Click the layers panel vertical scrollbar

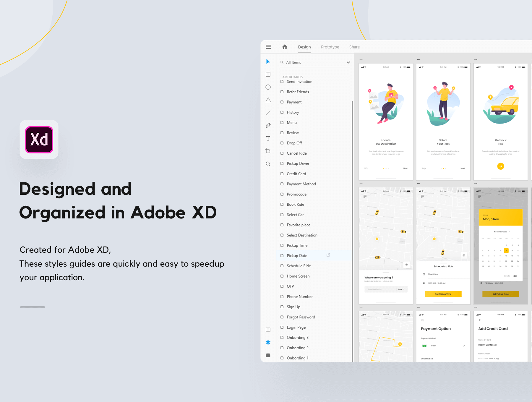coord(352,231)
